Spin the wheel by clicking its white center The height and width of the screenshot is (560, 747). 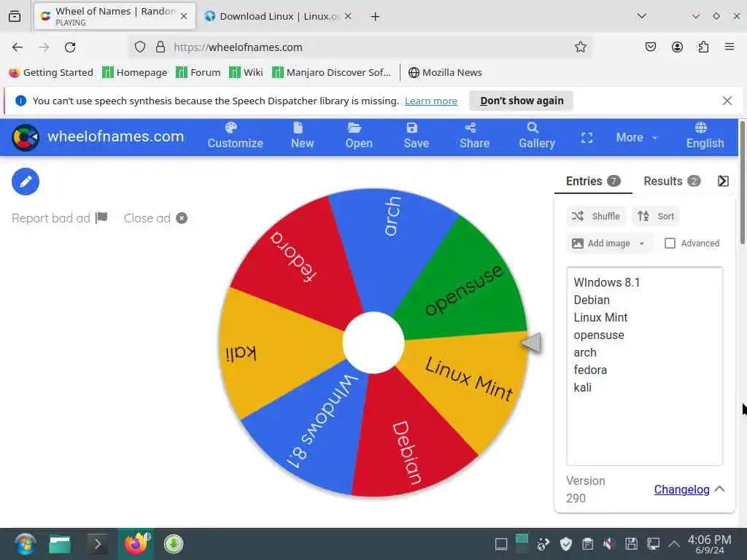pos(373,343)
